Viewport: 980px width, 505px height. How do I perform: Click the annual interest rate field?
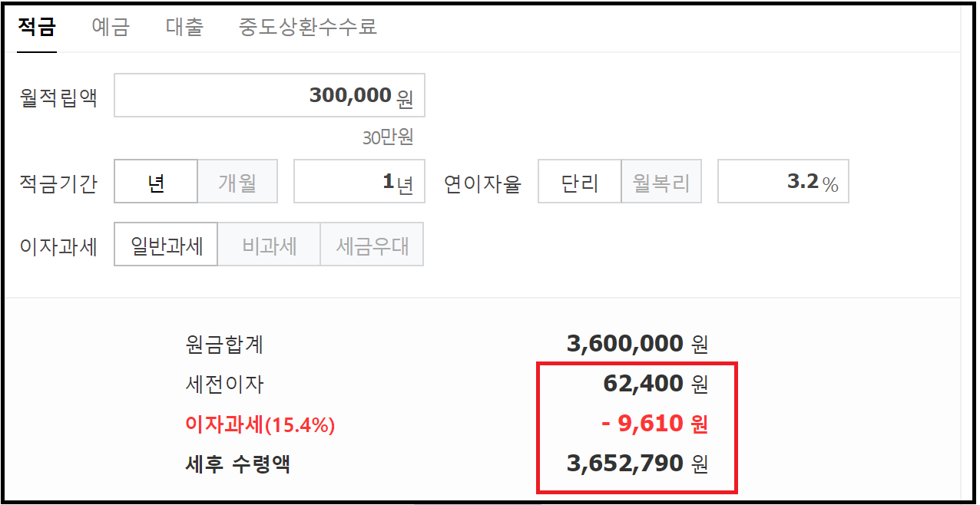(x=783, y=181)
